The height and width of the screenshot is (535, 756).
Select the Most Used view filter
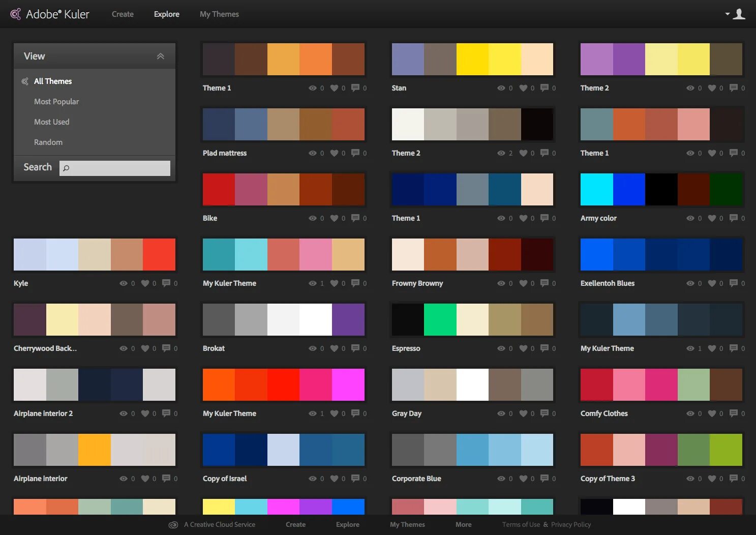(51, 122)
